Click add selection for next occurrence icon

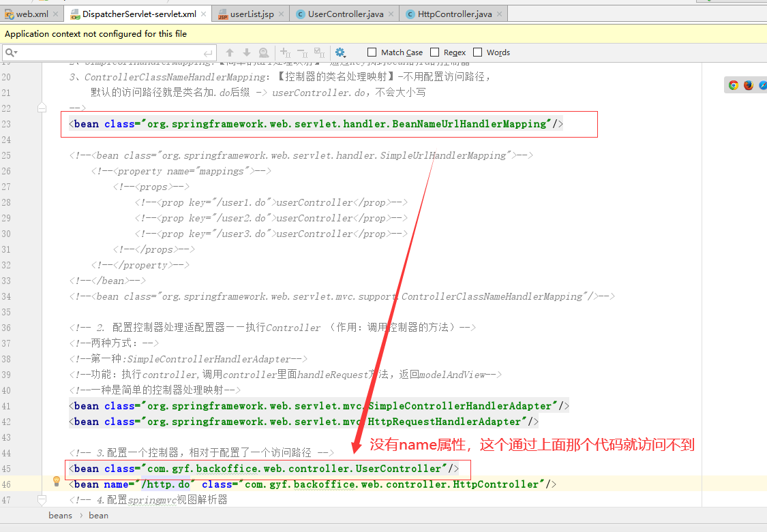coord(285,52)
